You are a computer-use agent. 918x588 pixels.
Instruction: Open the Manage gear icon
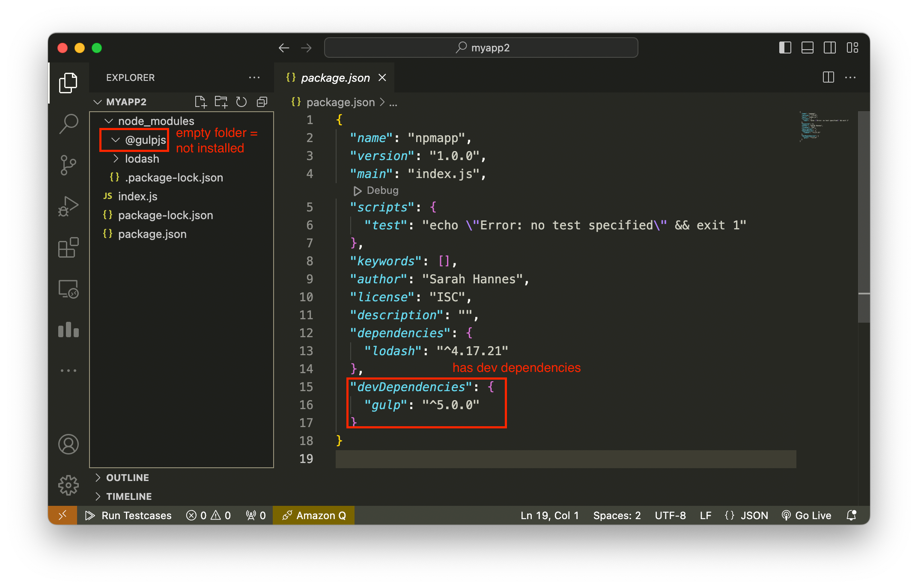pos(68,485)
